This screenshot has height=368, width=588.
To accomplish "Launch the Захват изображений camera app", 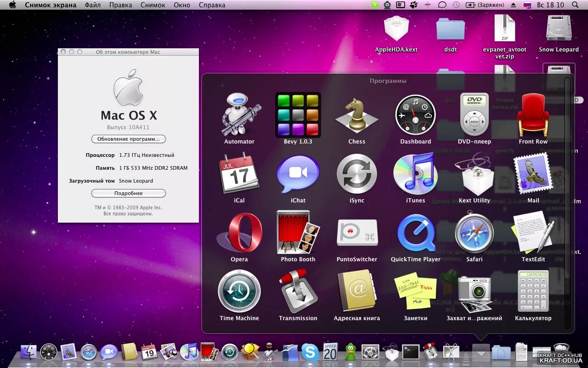I will click(475, 293).
